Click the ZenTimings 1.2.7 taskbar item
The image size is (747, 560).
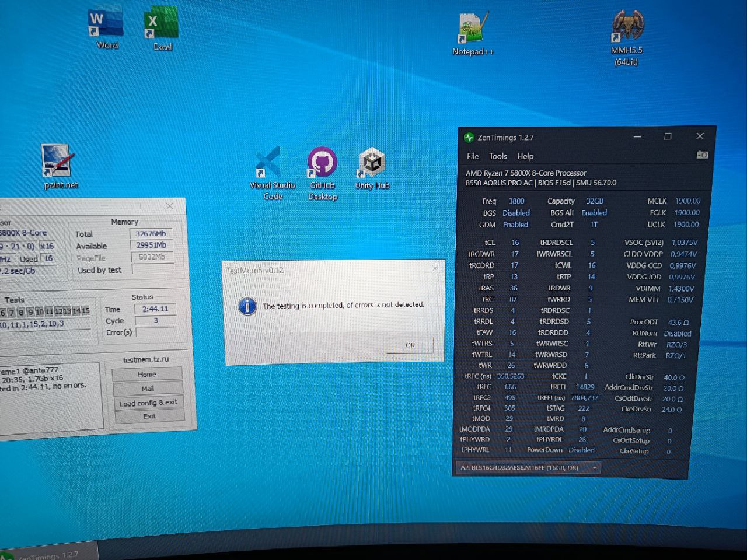point(48,553)
